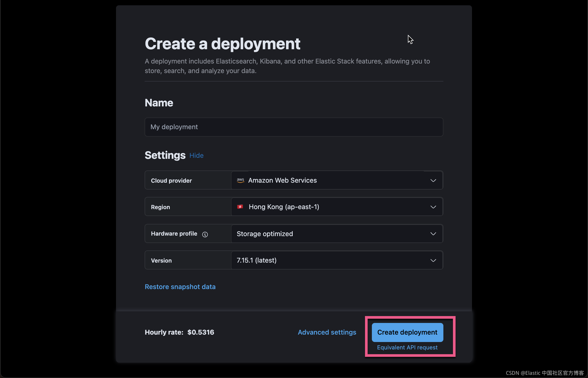Click the My deployment name field

tap(293, 127)
